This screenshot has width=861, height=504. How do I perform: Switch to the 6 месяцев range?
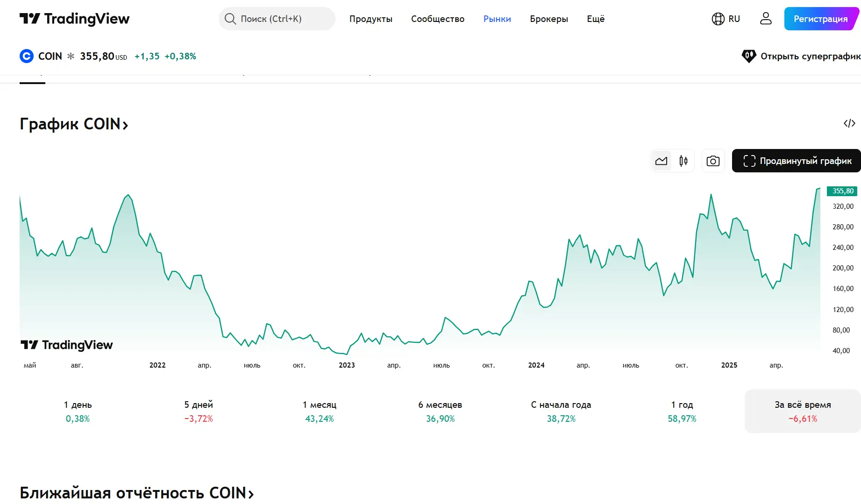click(x=440, y=411)
